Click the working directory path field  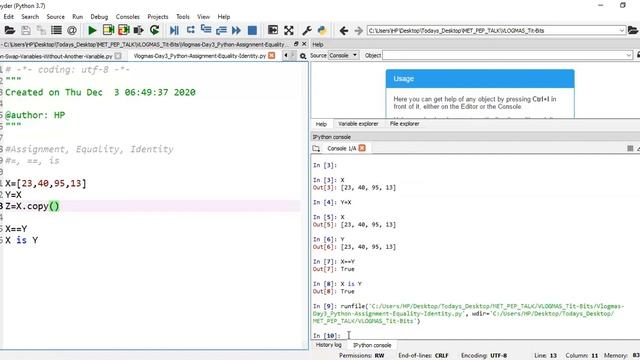click(x=493, y=31)
